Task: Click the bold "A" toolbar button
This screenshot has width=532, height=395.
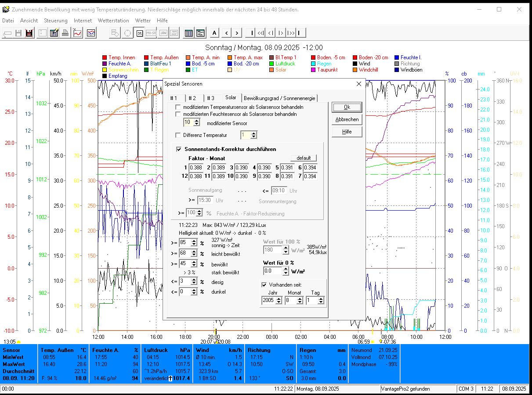Action: (214, 33)
